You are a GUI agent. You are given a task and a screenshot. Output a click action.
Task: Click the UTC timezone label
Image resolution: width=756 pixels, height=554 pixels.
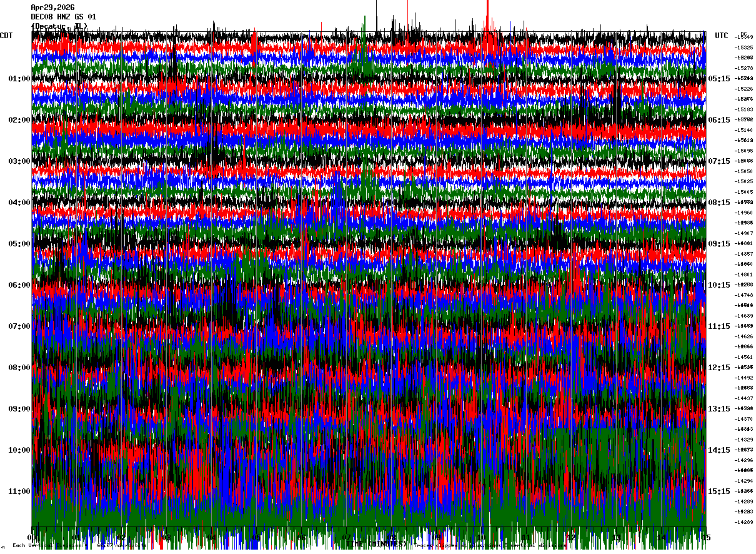coord(722,36)
